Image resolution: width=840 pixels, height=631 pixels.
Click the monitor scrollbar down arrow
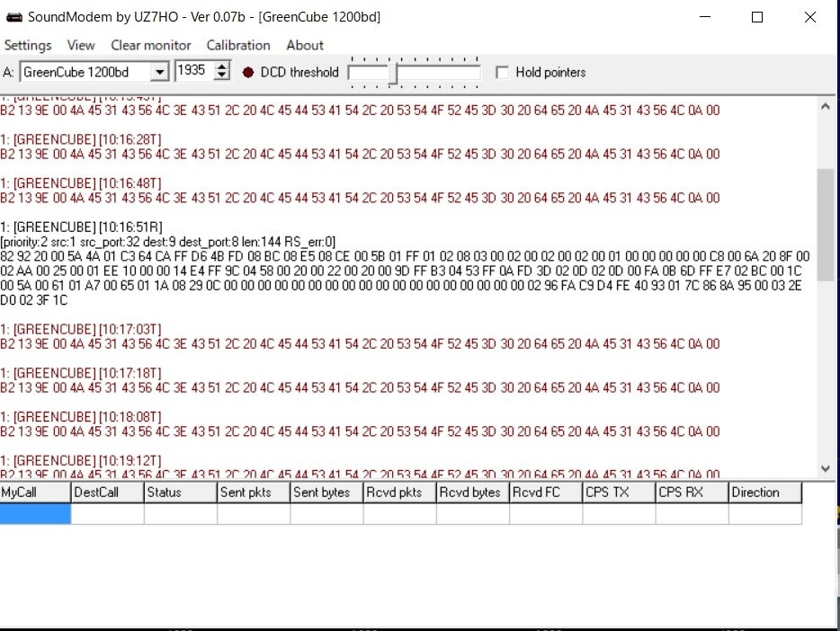point(826,469)
